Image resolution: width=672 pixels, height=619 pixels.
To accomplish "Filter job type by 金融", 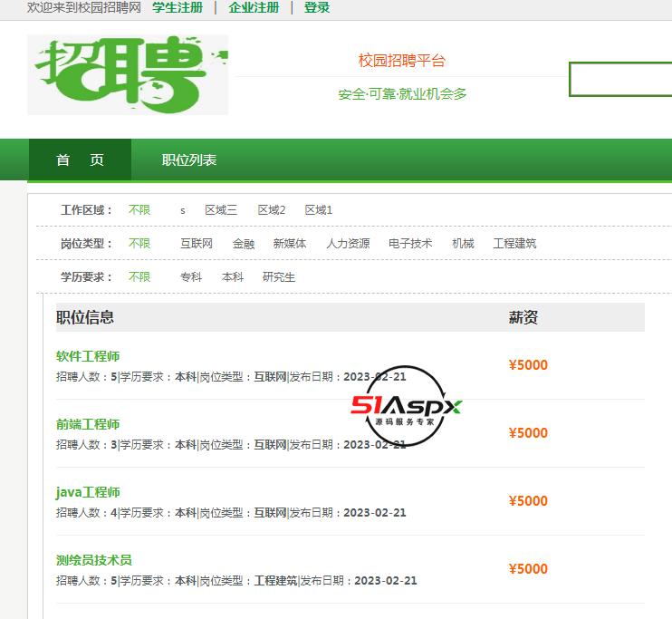I will click(244, 243).
